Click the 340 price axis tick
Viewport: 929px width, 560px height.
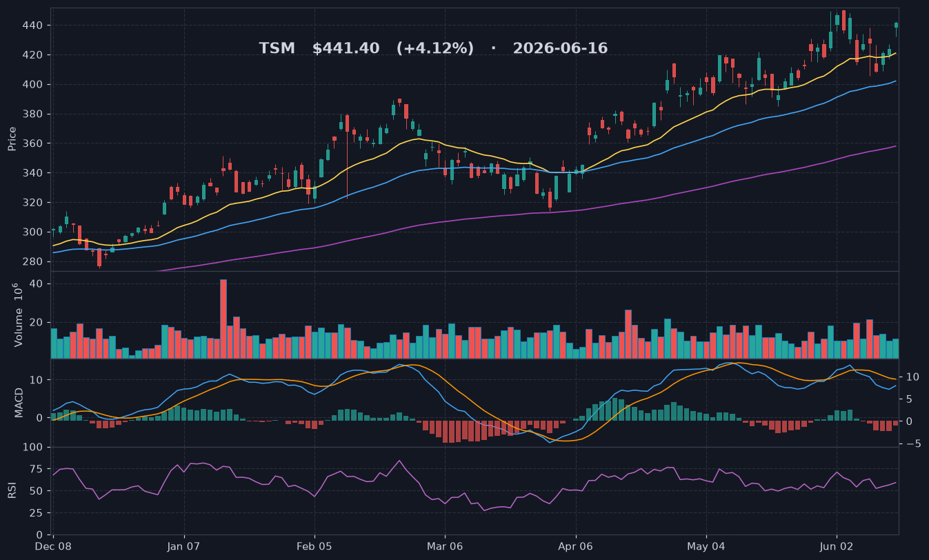tap(34, 173)
